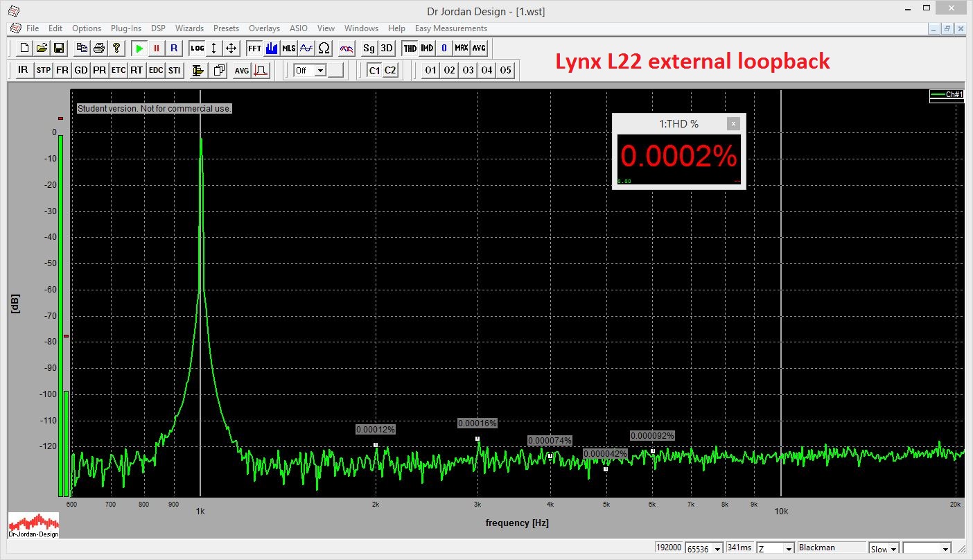Toggle the MAX hold button
Screen dimensions: 973x560
point(462,48)
